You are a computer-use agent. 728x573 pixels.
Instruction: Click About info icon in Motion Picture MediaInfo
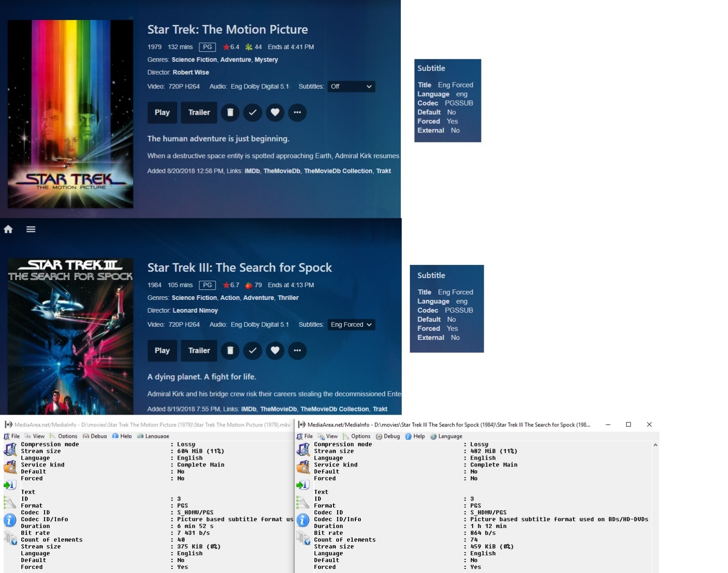[x=10, y=520]
